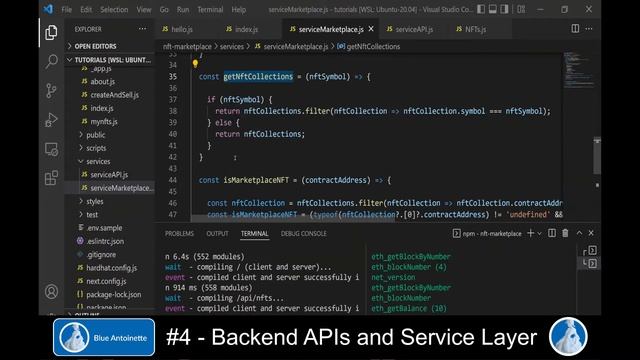Kill terminal with trash icon
The width and height of the screenshot is (640, 360).
point(565,233)
